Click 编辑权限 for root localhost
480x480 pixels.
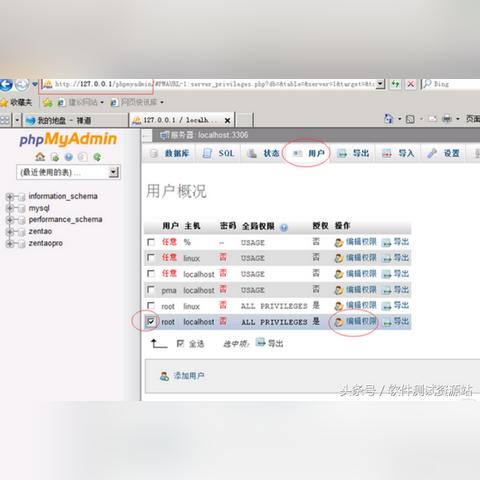point(361,321)
